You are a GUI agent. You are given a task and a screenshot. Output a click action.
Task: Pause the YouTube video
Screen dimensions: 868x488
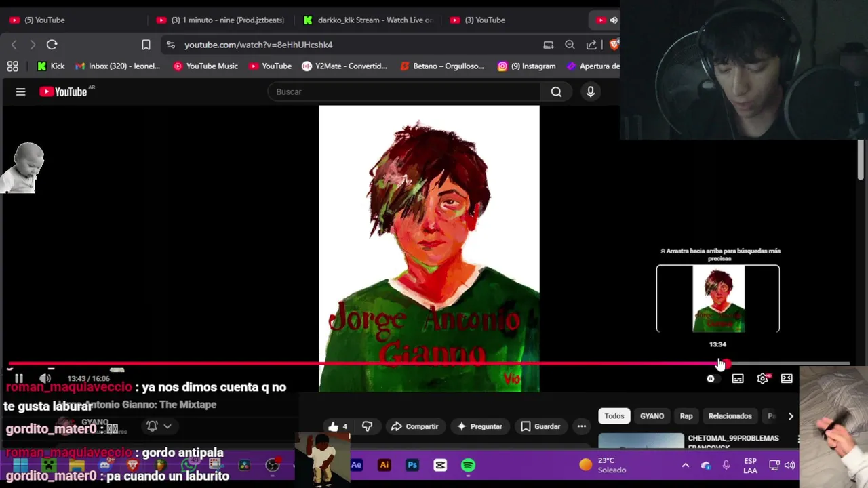coord(19,378)
